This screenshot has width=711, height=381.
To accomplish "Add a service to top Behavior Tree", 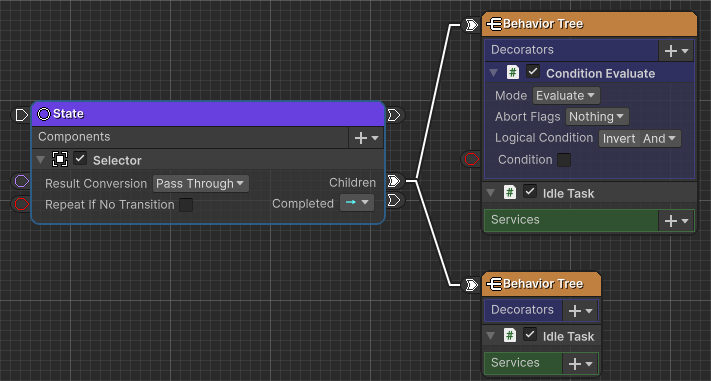I will [676, 221].
